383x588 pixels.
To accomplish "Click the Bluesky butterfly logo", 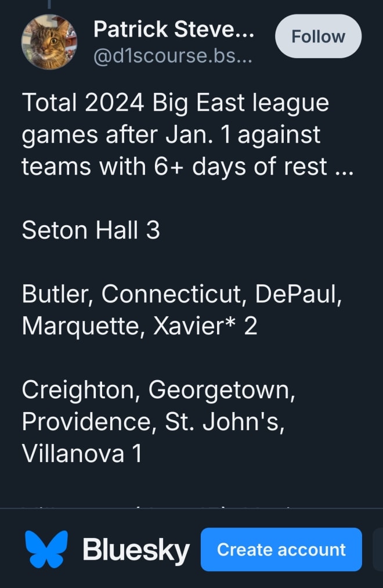I will pos(46,549).
